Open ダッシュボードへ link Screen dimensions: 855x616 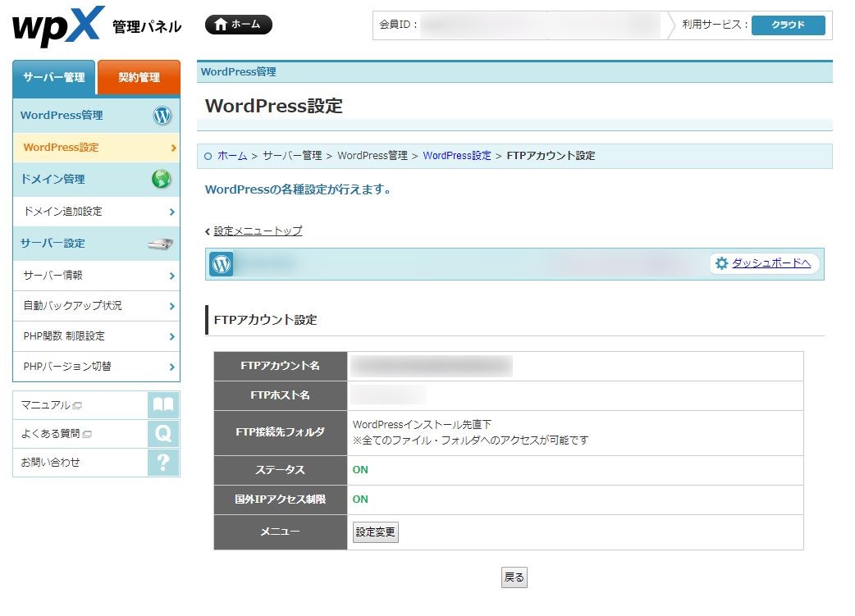771,263
